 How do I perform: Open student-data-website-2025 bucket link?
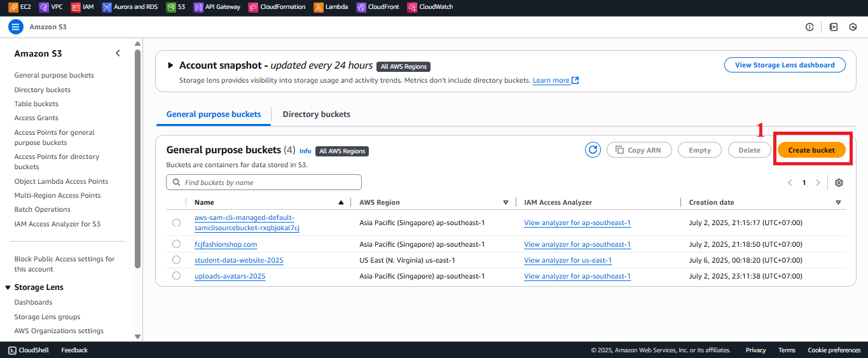[x=239, y=260]
